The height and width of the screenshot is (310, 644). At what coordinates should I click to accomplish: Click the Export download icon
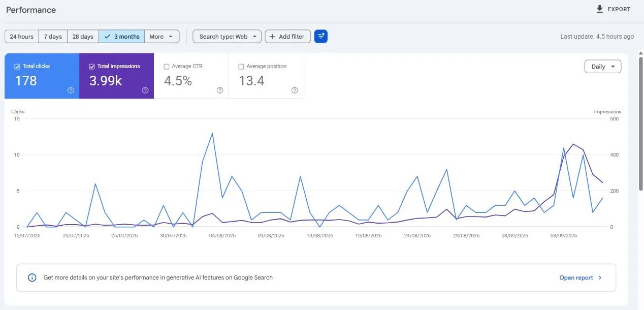coord(600,9)
